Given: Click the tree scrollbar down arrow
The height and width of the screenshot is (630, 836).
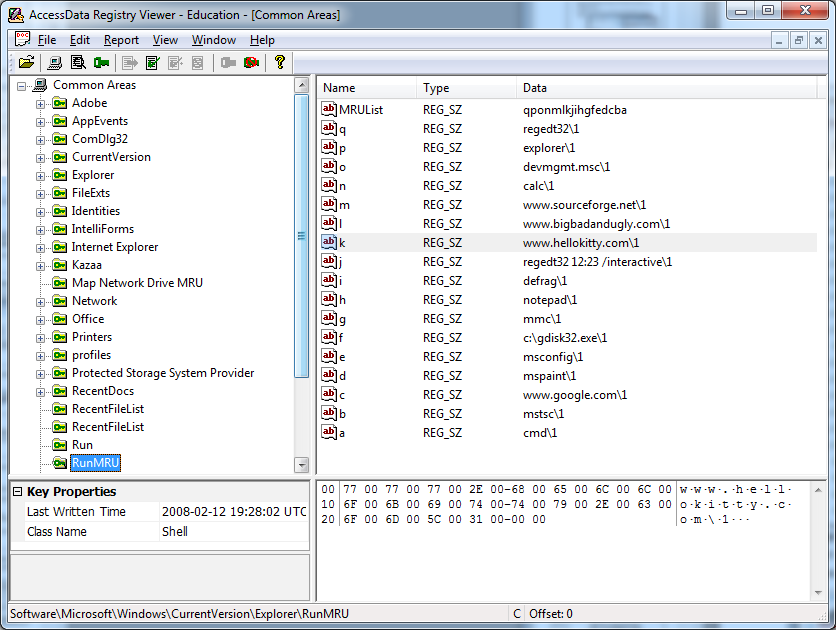Looking at the screenshot, I should pos(302,465).
